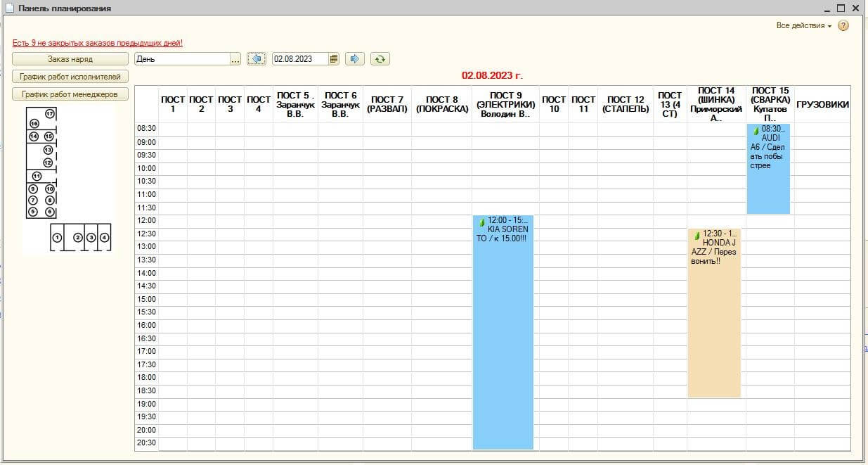This screenshot has height=465, width=868.
Task: Click the ГРУЗОВИКИ column header
Action: [x=822, y=104]
